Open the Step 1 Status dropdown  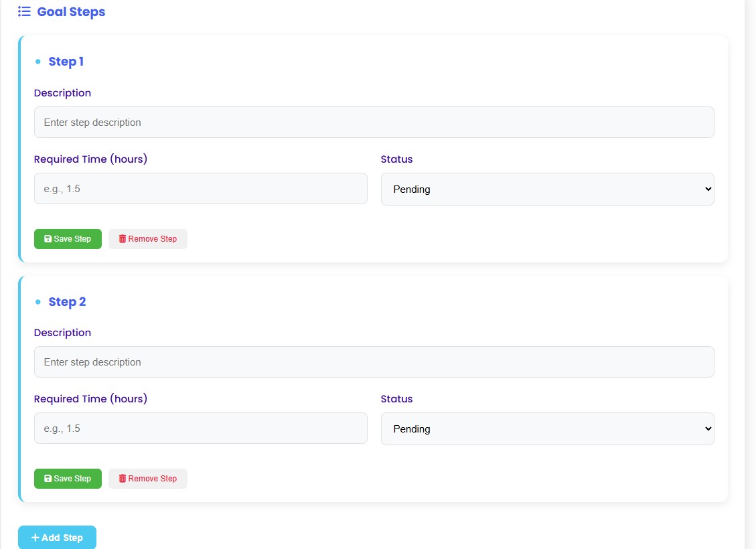(547, 189)
